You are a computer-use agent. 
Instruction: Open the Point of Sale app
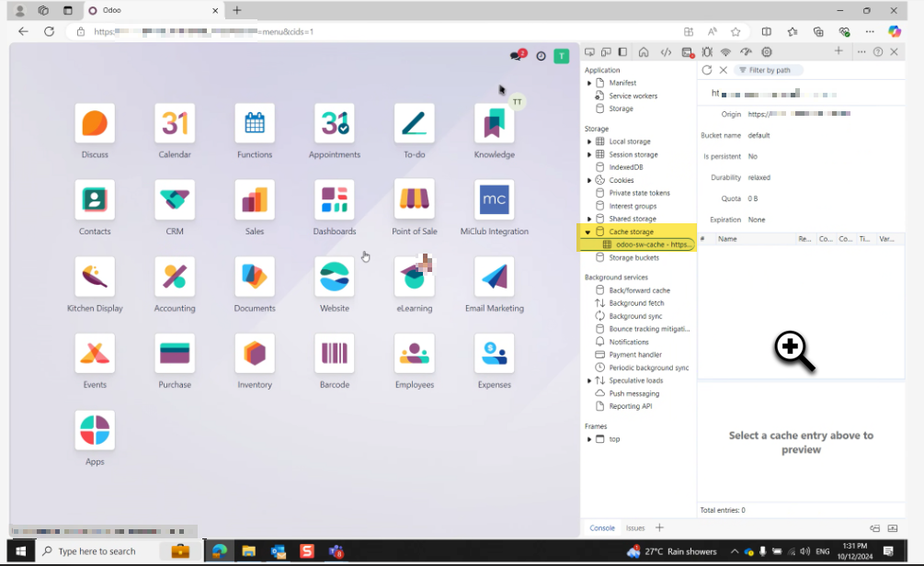pos(415,199)
